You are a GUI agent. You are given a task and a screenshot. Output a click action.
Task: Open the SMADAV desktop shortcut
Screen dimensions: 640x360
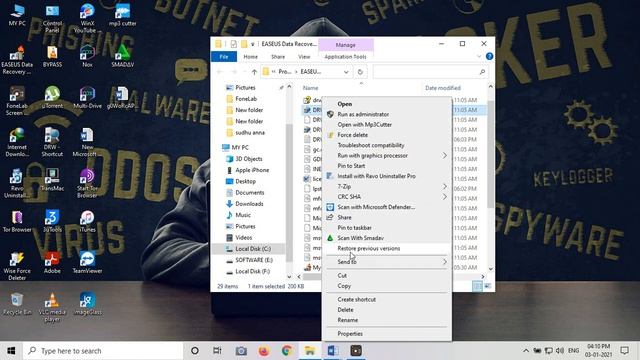pyautogui.click(x=122, y=56)
